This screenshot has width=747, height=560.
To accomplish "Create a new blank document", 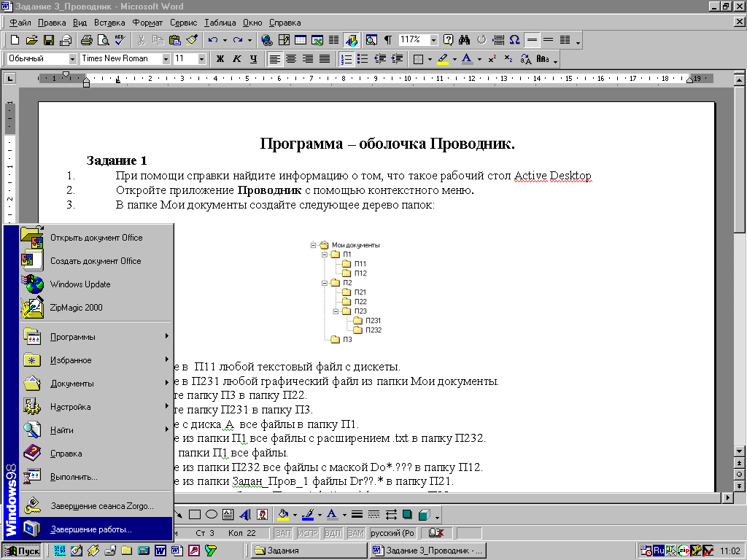I will (15, 40).
